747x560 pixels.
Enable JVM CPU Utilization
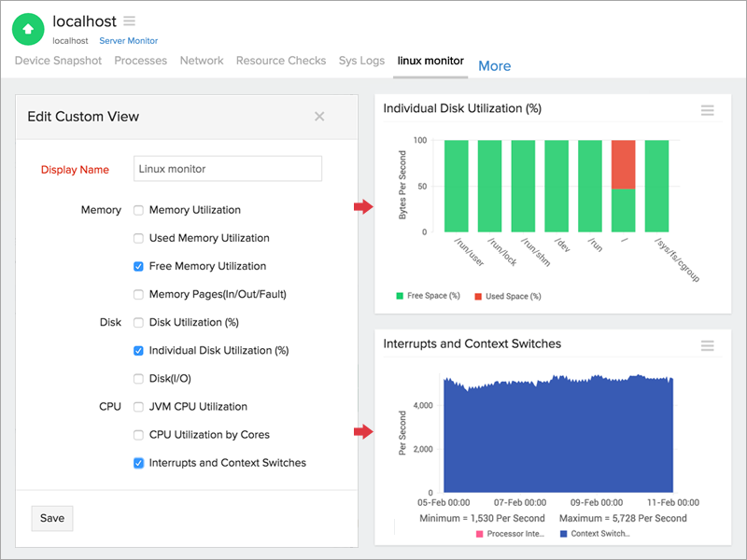click(x=138, y=406)
